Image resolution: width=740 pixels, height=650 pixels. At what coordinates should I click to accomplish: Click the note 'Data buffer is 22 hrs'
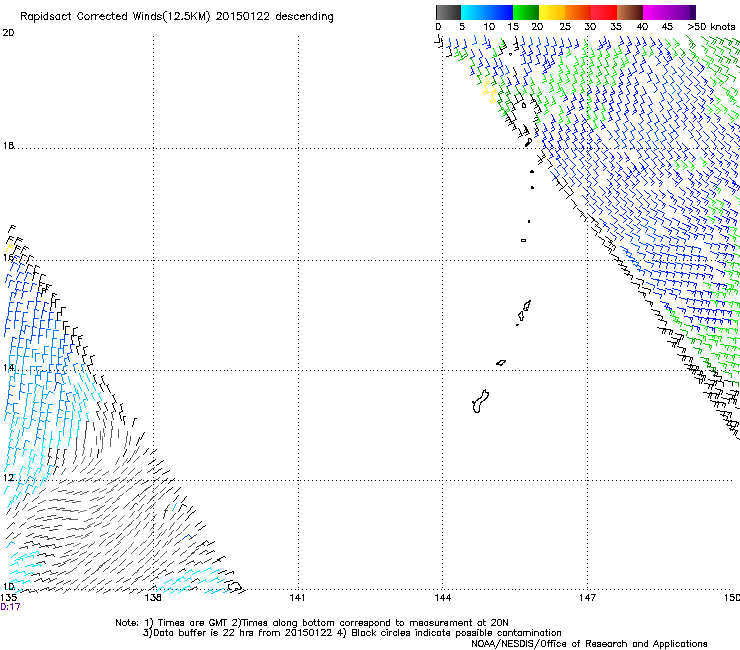click(204, 633)
